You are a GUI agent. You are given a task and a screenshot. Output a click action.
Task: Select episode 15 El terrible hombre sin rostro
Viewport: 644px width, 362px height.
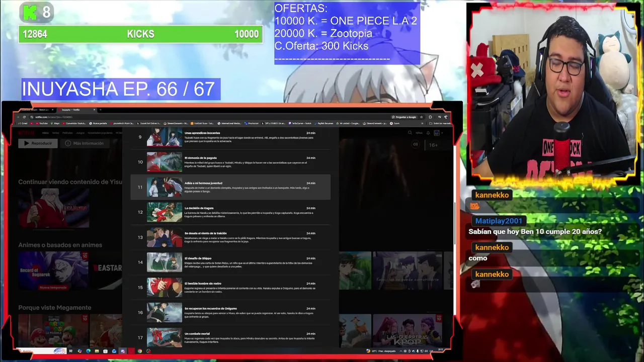pyautogui.click(x=230, y=288)
